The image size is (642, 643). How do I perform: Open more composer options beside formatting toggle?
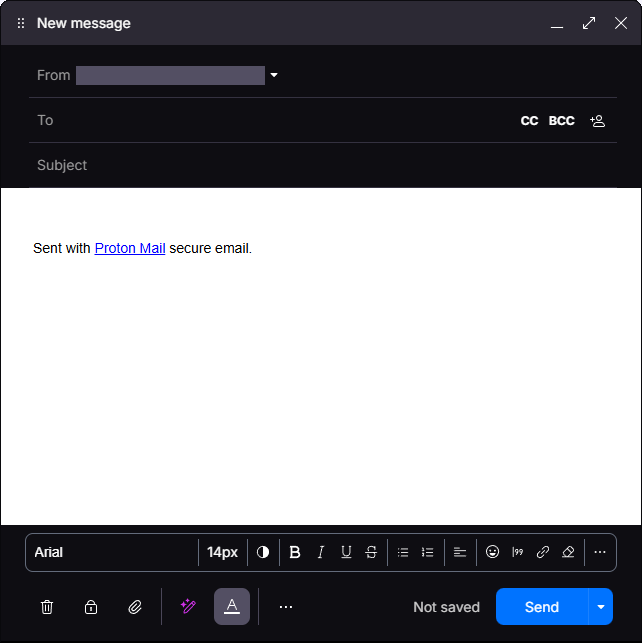tap(286, 607)
